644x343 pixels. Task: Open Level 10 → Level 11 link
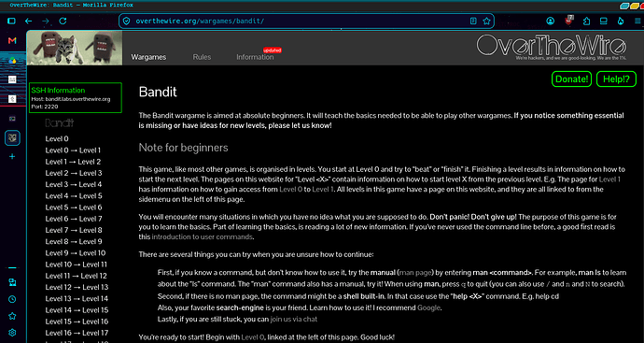pos(76,264)
